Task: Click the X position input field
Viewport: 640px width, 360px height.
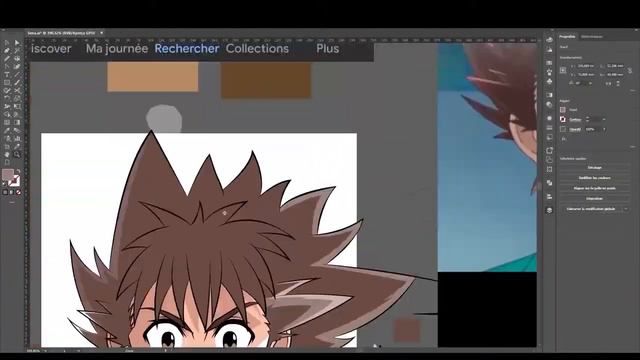Action: click(x=587, y=66)
